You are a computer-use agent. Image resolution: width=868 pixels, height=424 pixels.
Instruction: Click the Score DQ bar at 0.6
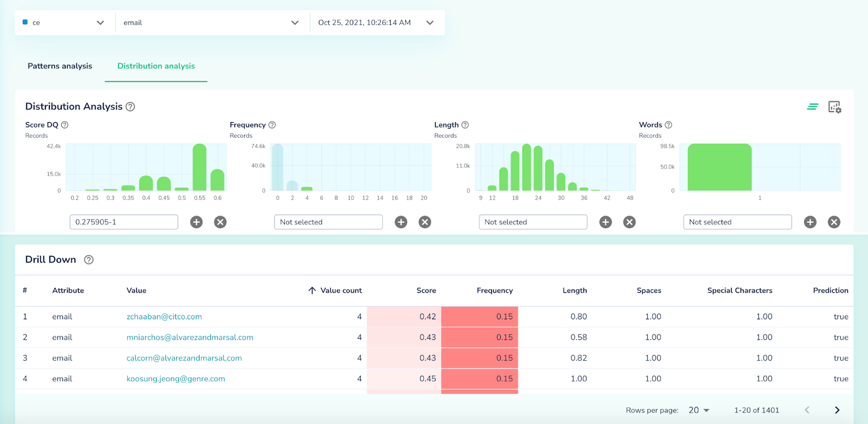coord(218,180)
